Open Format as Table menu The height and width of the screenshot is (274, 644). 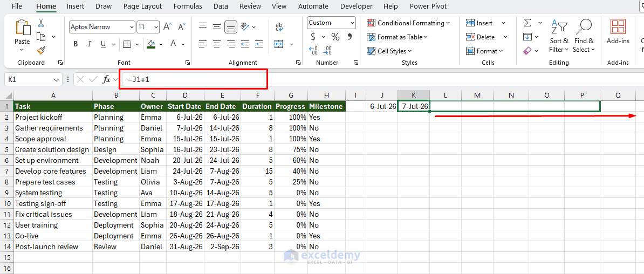pos(397,37)
